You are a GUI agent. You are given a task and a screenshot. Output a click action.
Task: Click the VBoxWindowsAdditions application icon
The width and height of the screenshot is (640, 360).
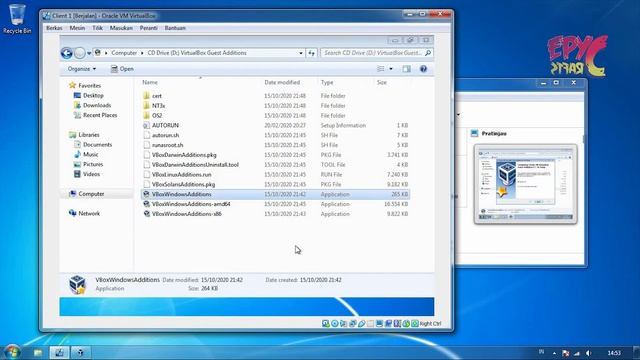pos(147,194)
